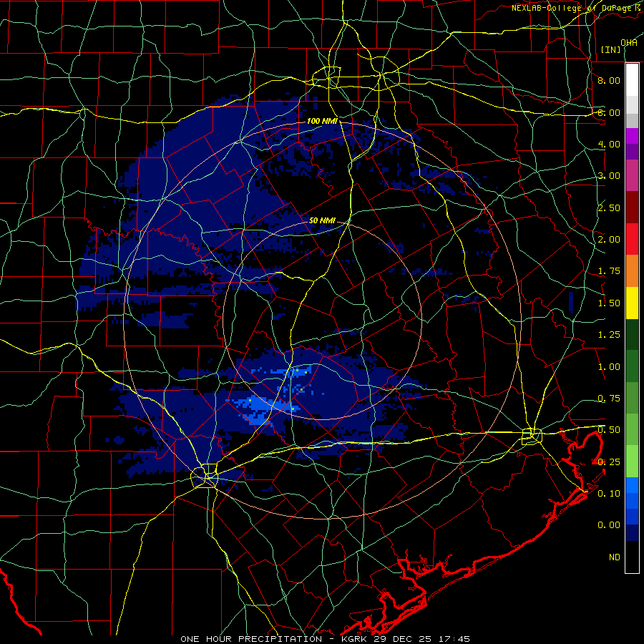
Task: Click the [IN] units label
Action: pos(610,49)
